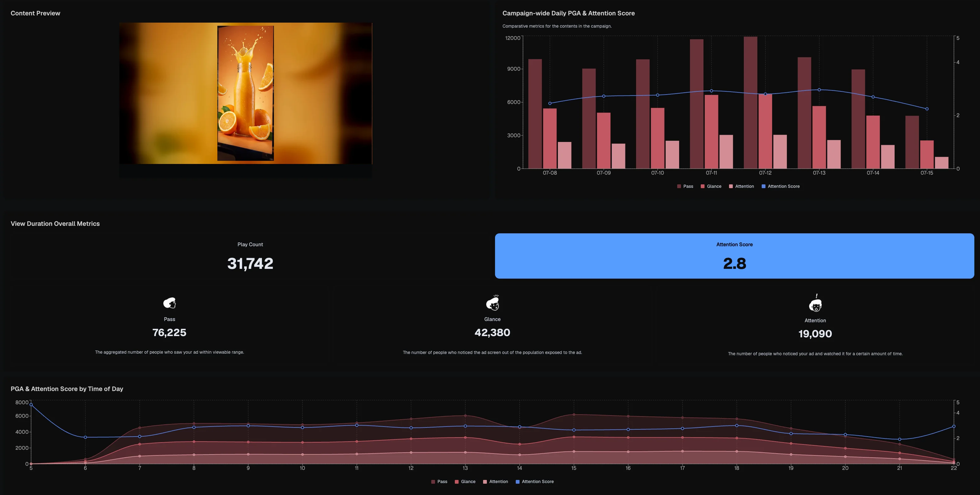Click the Glance total 42,380

click(x=492, y=333)
